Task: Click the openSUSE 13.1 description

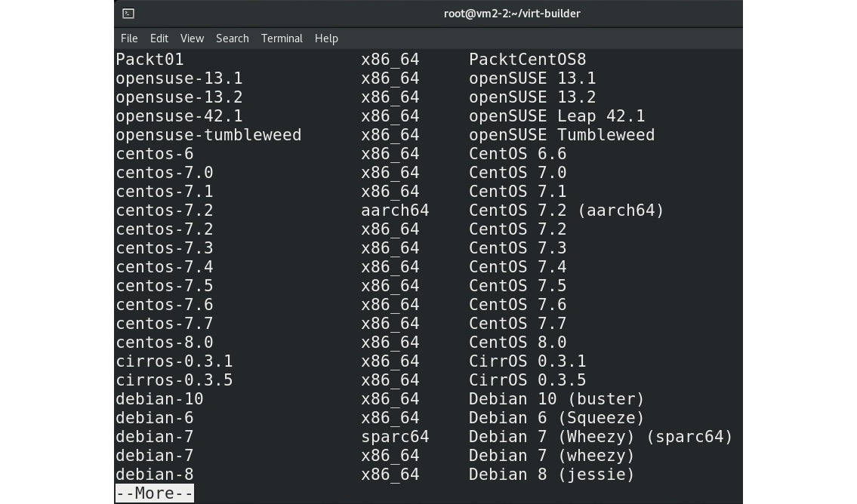Action: click(x=532, y=78)
